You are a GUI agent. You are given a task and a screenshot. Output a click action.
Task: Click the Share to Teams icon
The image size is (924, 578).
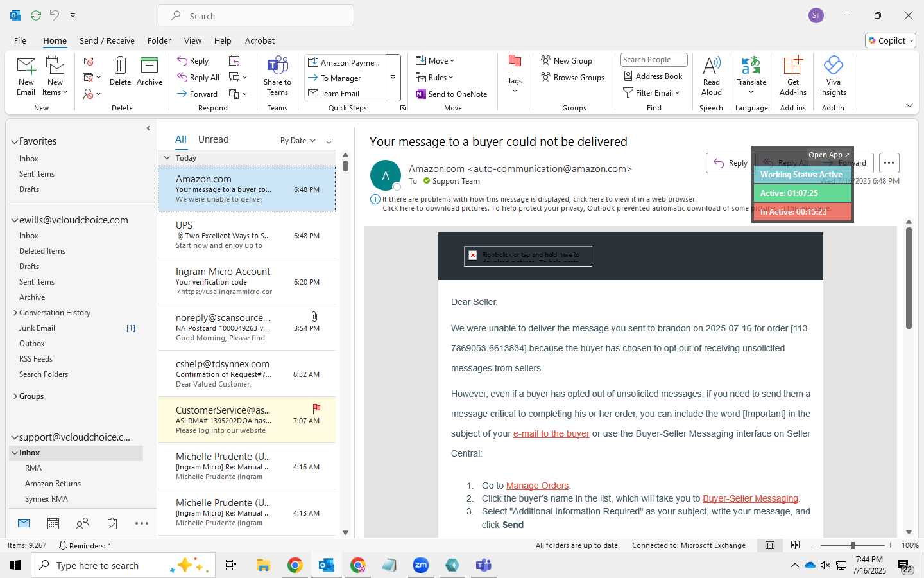277,76
